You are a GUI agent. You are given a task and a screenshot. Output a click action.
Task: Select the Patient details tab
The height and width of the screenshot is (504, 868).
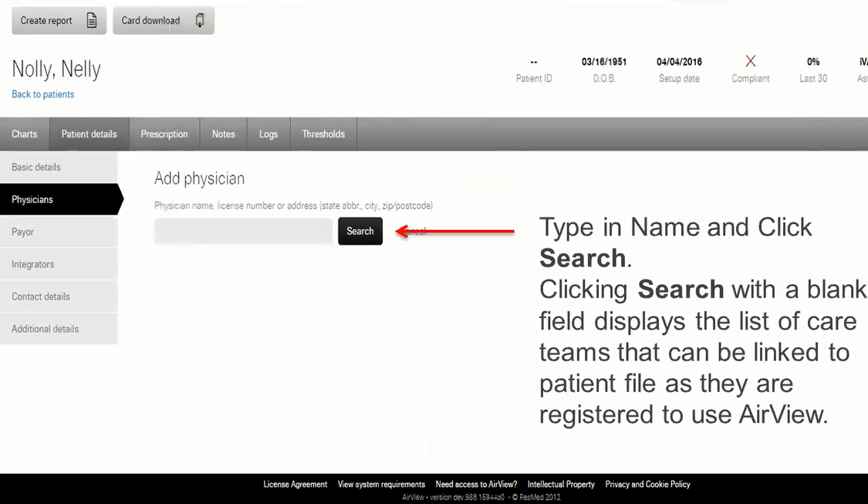pos(88,134)
